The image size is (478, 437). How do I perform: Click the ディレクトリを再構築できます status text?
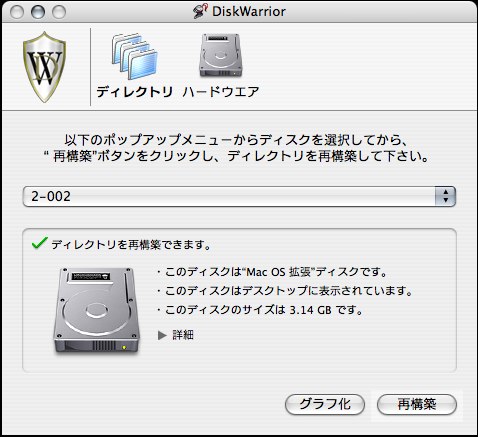tap(131, 245)
